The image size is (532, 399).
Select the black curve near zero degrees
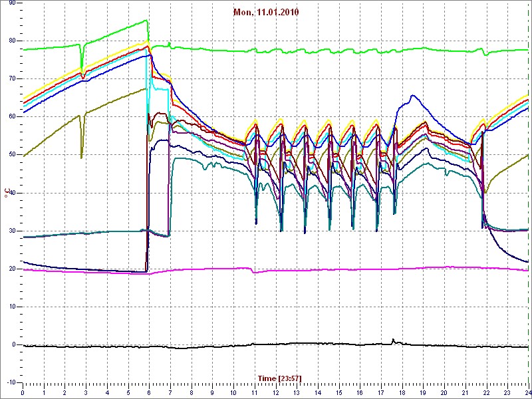click(x=199, y=346)
